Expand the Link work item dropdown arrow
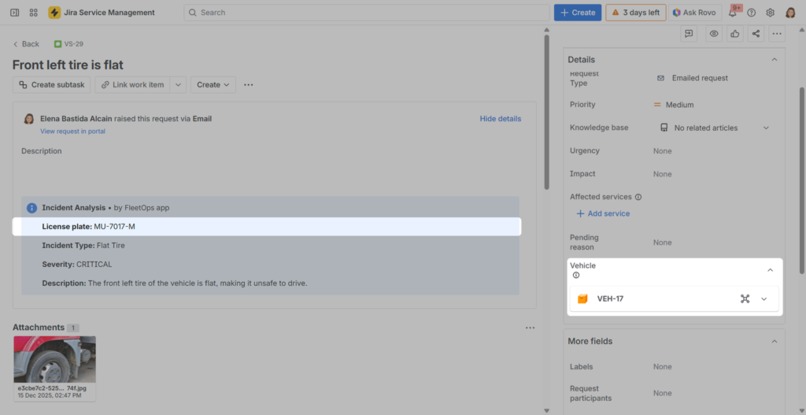 point(178,85)
